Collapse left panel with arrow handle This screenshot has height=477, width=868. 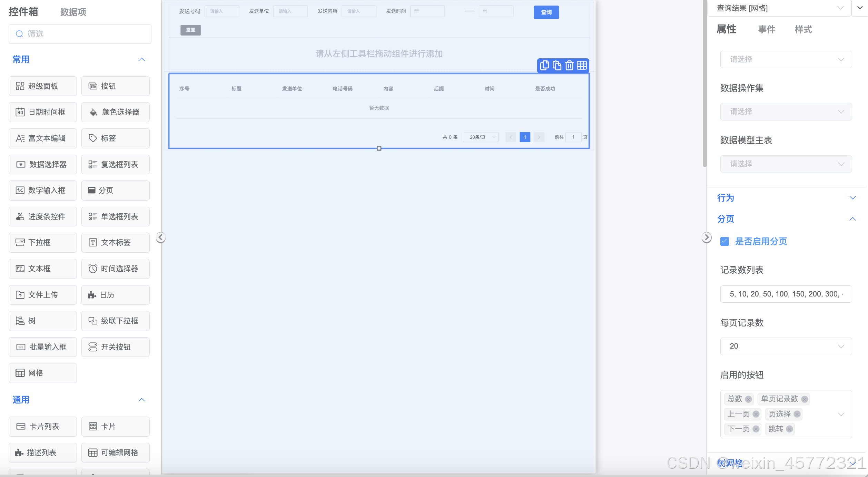[160, 237]
